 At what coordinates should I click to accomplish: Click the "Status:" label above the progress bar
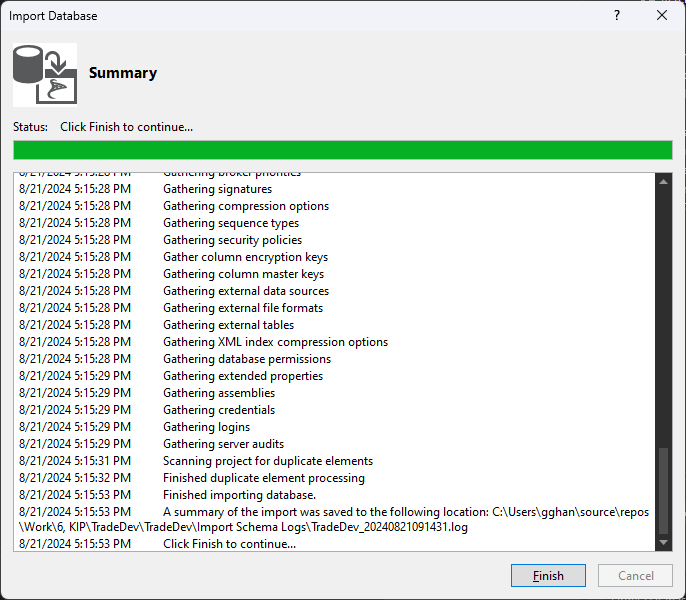(30, 127)
